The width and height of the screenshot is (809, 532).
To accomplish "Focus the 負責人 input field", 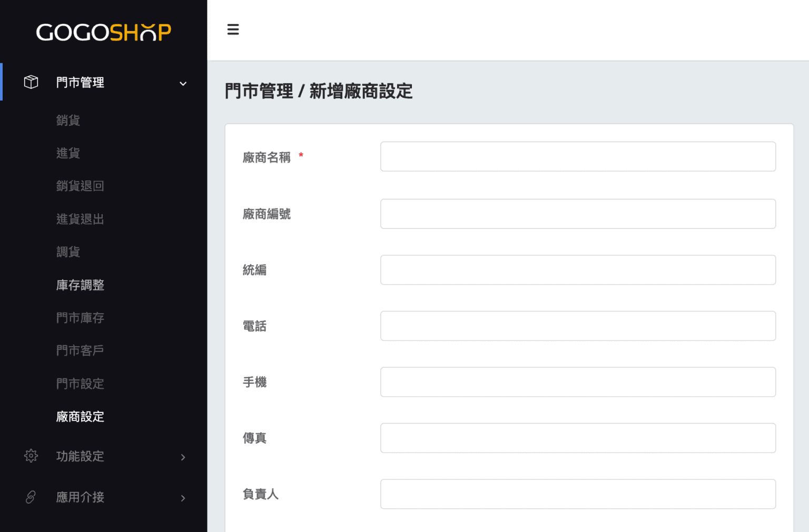I will [x=578, y=494].
